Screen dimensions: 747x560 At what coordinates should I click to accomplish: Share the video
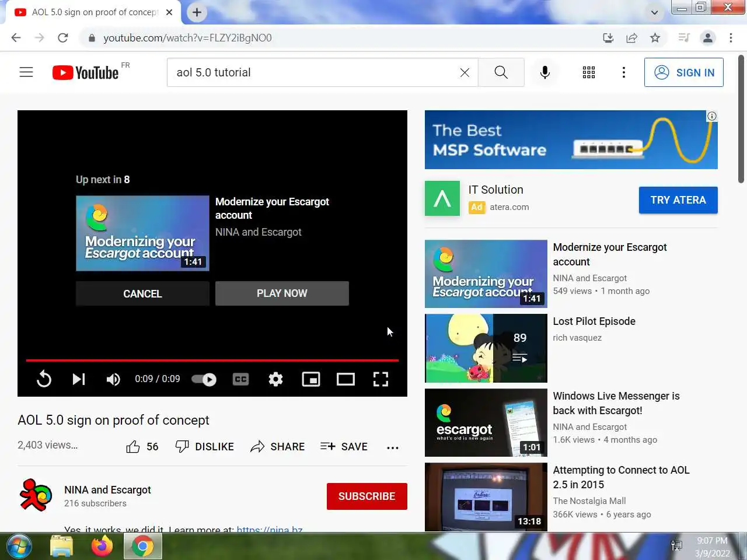coord(277,447)
